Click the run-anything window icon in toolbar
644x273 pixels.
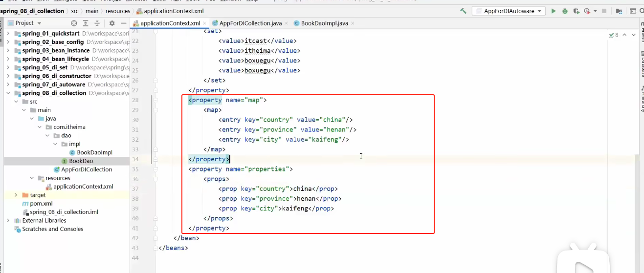click(x=634, y=11)
